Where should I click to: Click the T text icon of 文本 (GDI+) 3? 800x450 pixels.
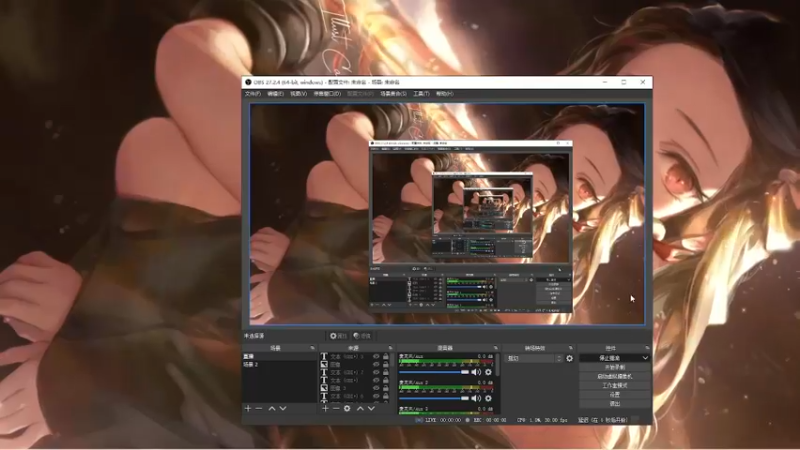tap(324, 356)
